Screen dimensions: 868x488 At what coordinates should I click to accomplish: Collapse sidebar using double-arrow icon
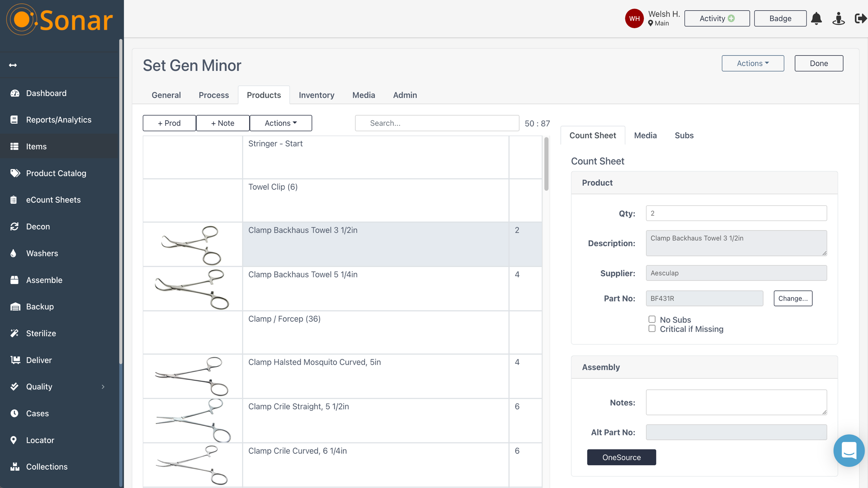coord(13,65)
